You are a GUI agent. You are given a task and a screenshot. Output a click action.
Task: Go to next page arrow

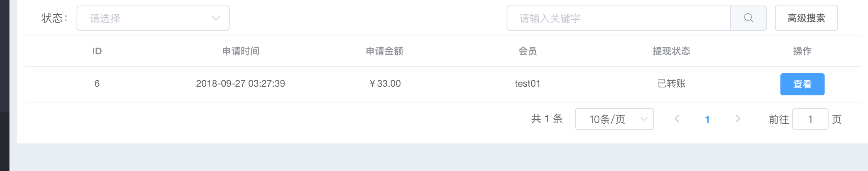738,119
